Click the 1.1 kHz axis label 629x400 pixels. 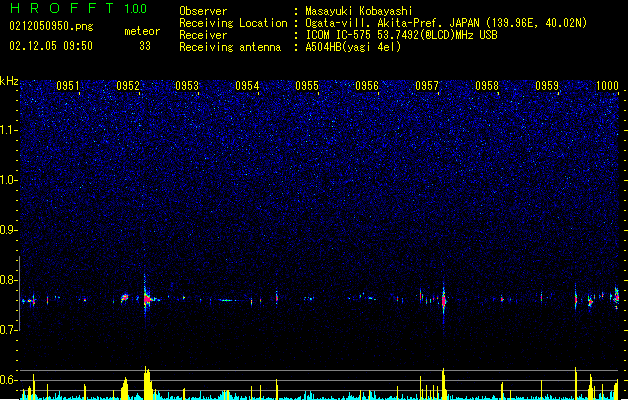pyautogui.click(x=8, y=130)
